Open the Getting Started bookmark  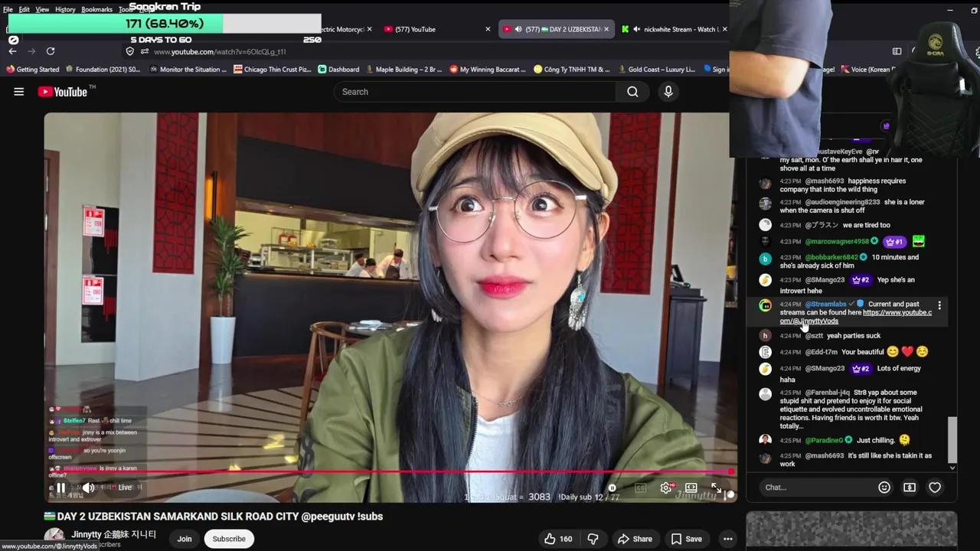click(32, 70)
